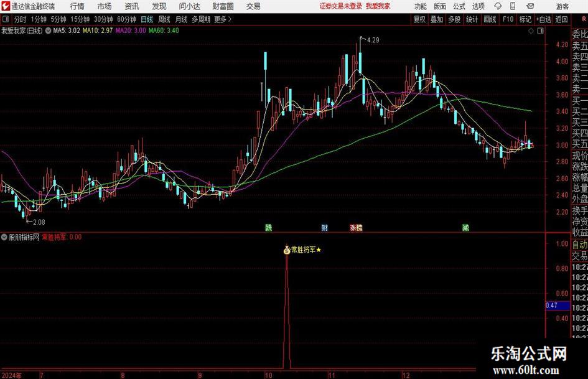Screen dimensions: 588x379
Task: Open the 交易 menu
Action: point(253,6)
